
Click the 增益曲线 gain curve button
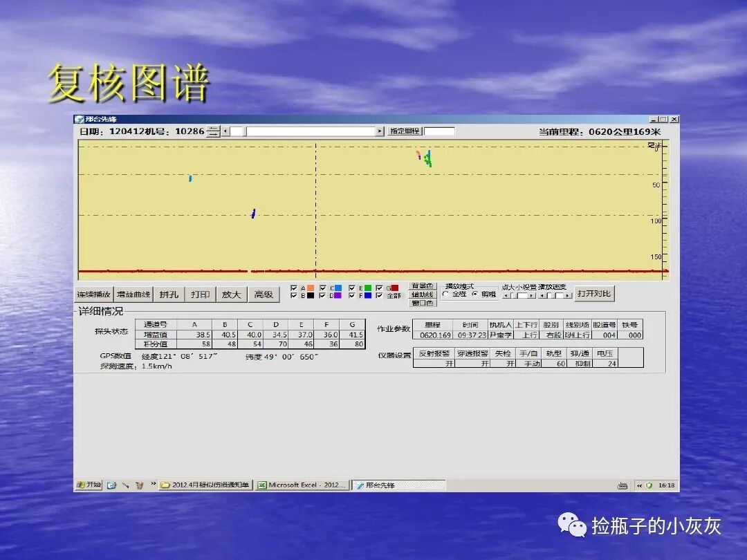pos(133,294)
